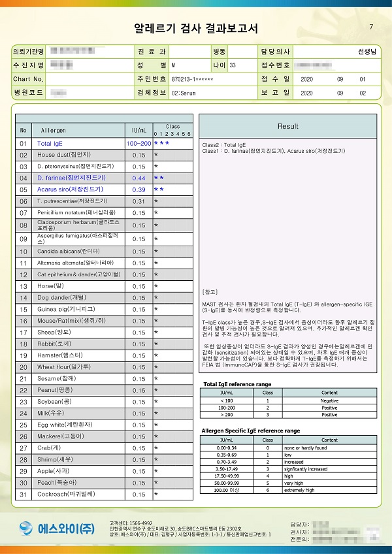Click the Horse(말) row name
The width and height of the screenshot is (392, 554).
pos(50,286)
